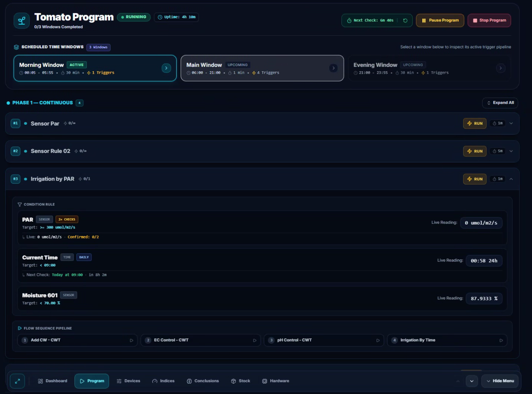The width and height of the screenshot is (532, 394).
Task: Click play icon on Irrigation By Time step
Action: (501, 341)
